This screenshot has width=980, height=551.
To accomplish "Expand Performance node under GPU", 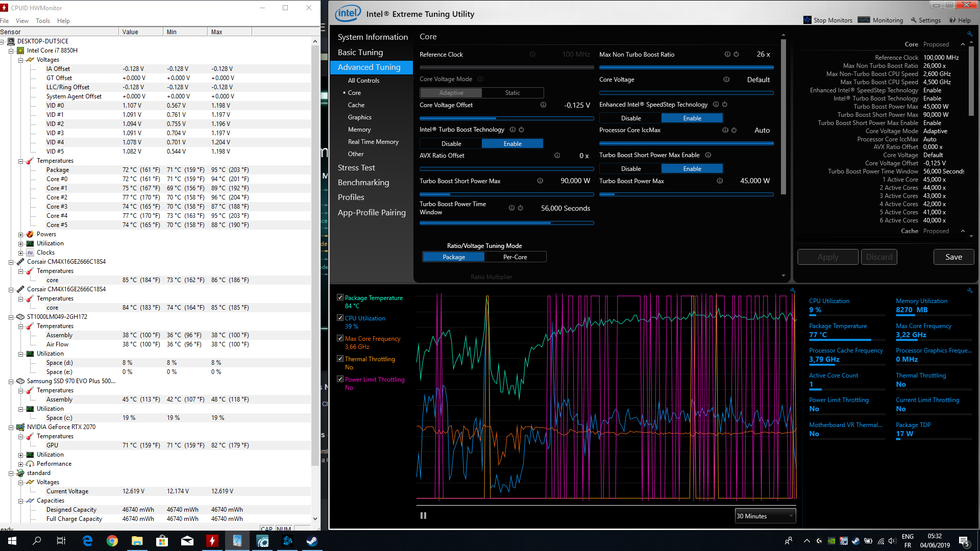I will [20, 464].
